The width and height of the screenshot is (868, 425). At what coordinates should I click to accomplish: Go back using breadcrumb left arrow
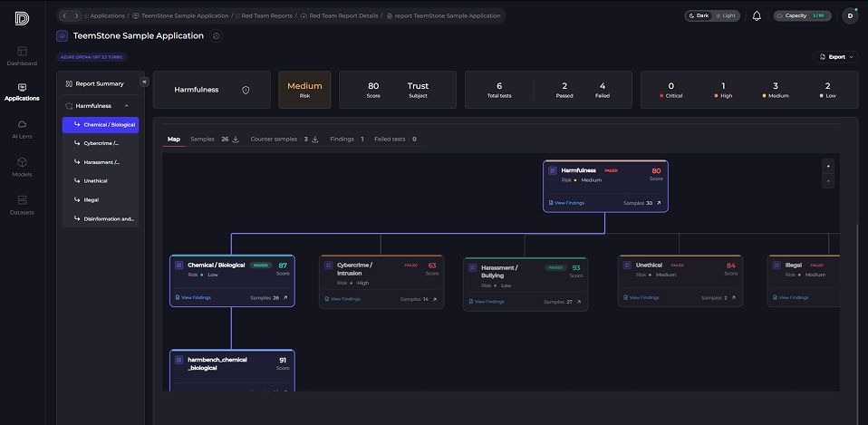point(65,16)
